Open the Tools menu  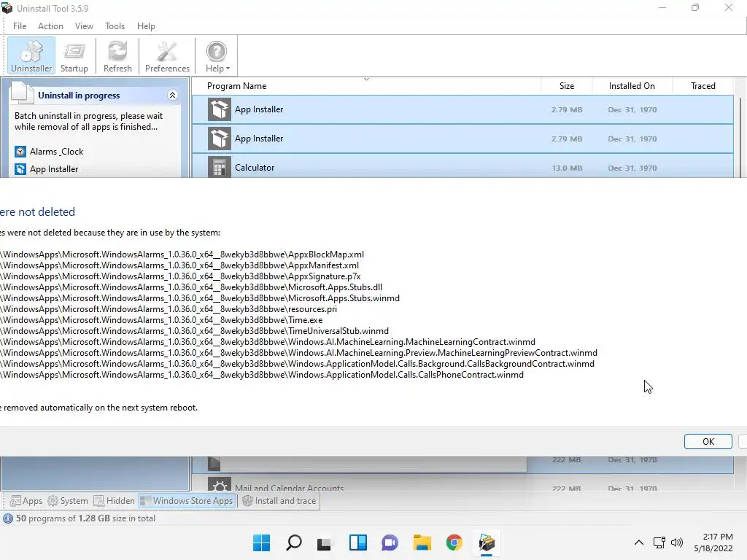[x=115, y=26]
